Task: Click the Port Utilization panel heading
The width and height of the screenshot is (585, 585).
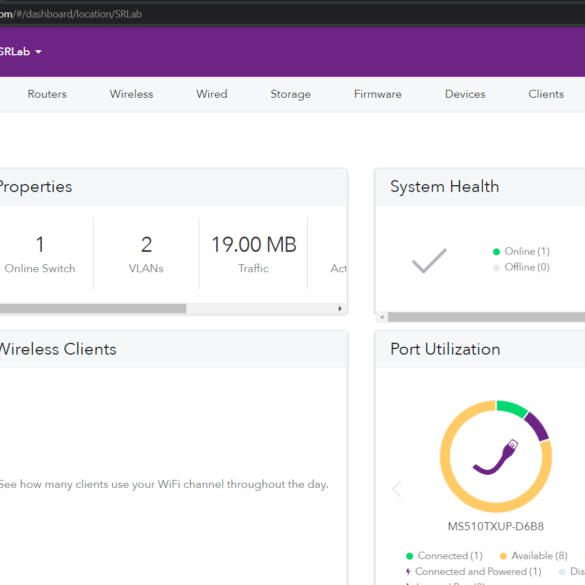Action: coord(445,349)
